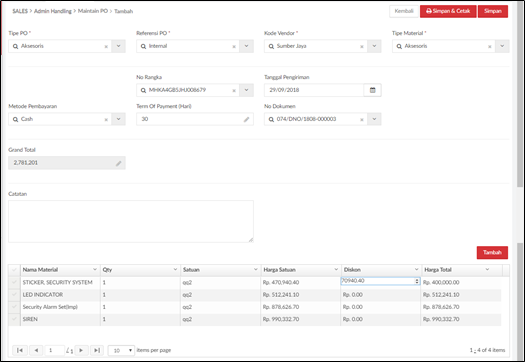Open the Admin Handling breadcrumb
This screenshot has width=525, height=362.
(53, 11)
